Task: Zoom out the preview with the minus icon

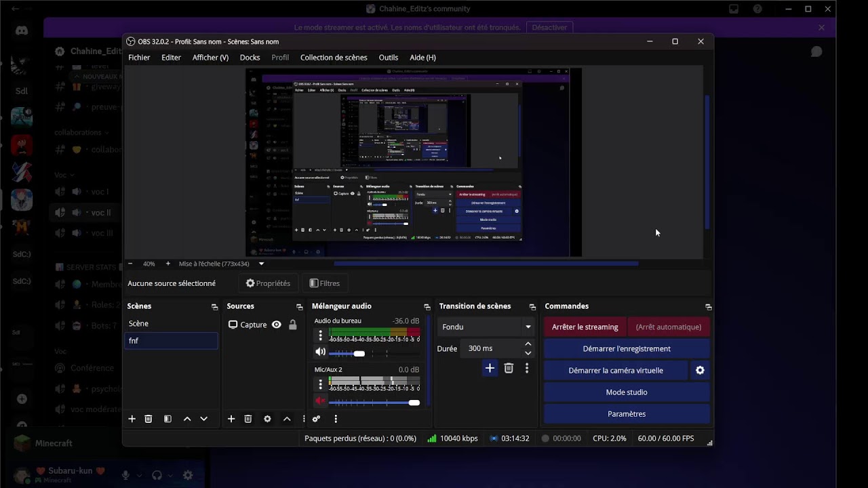Action: pos(130,264)
